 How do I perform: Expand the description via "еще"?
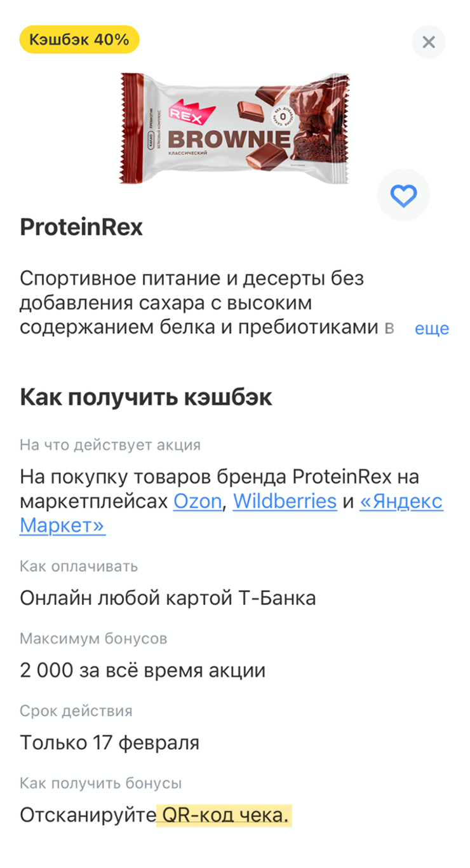(x=431, y=329)
